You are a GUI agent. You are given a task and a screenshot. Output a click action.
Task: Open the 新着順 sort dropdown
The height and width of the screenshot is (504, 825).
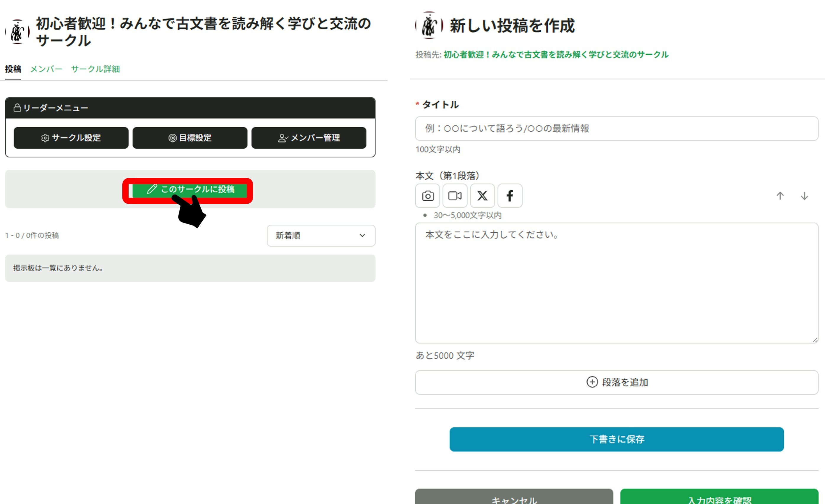pyautogui.click(x=321, y=235)
